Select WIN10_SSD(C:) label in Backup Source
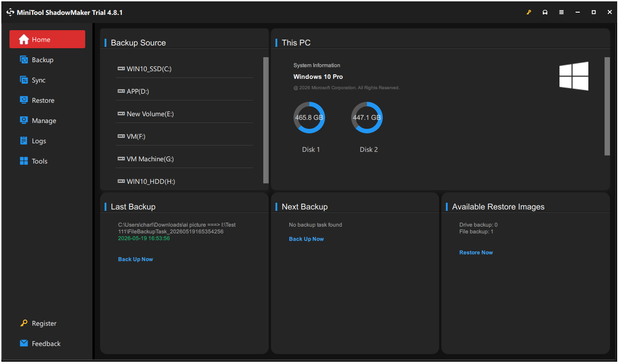Image resolution: width=619 pixels, height=364 pixels. pos(149,69)
